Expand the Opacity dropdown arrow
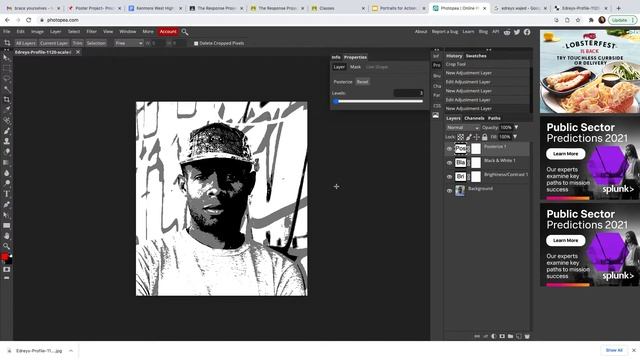 point(516,128)
